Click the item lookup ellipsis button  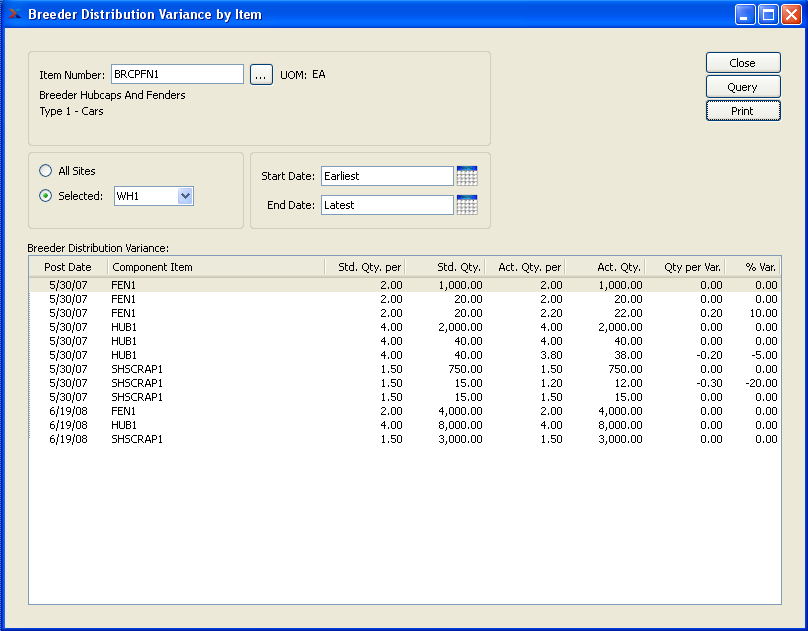click(261, 75)
